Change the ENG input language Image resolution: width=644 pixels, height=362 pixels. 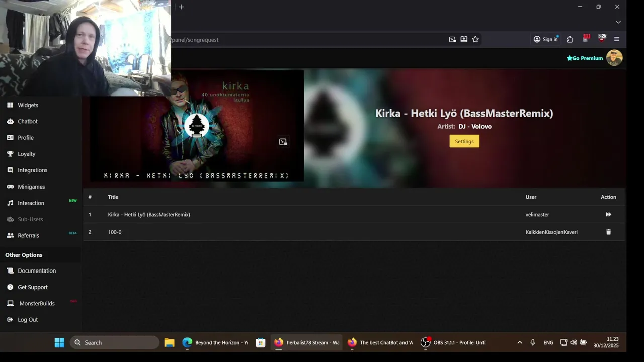(x=548, y=342)
